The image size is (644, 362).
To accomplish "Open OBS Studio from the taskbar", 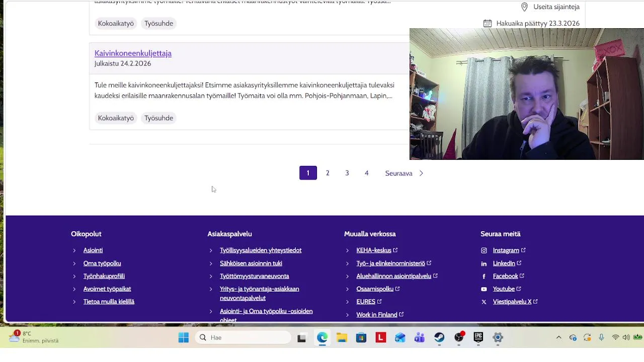I will [459, 338].
